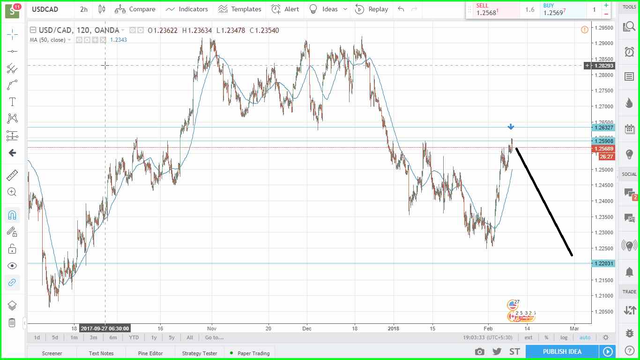The width and height of the screenshot is (640, 360).
Task: Open the Strategy Tester tab
Action: point(199,353)
